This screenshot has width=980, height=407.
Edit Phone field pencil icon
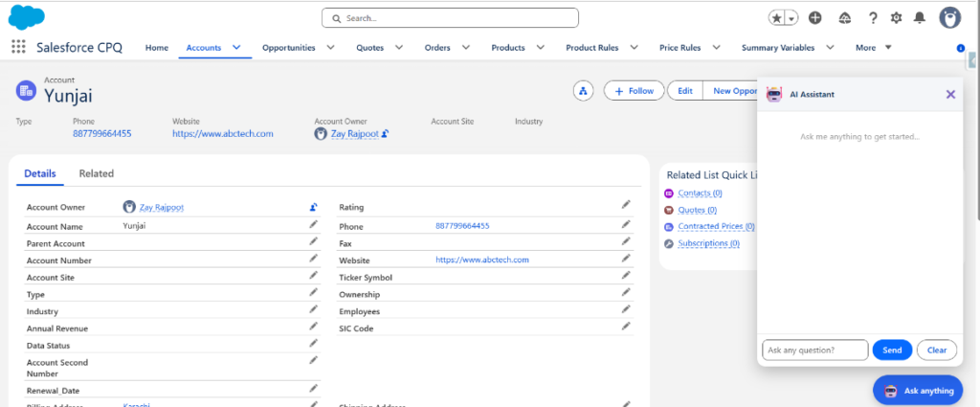[x=626, y=224]
